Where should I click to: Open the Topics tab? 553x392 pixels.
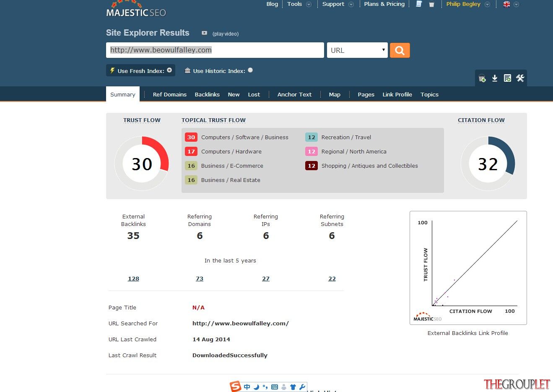429,94
